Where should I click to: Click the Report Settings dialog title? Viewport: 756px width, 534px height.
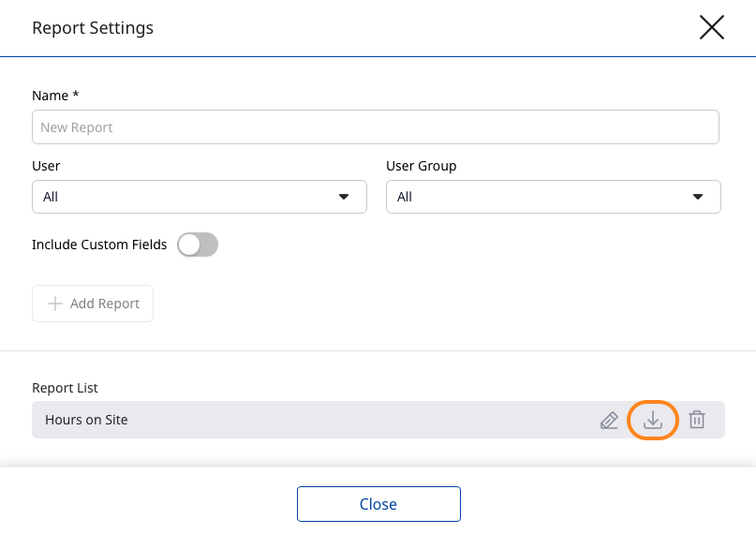[93, 28]
